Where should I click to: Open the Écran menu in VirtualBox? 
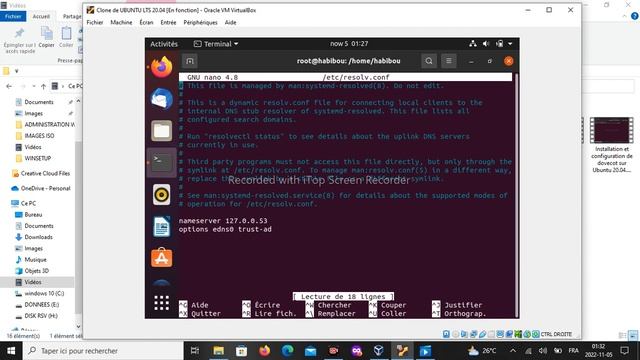click(x=146, y=22)
